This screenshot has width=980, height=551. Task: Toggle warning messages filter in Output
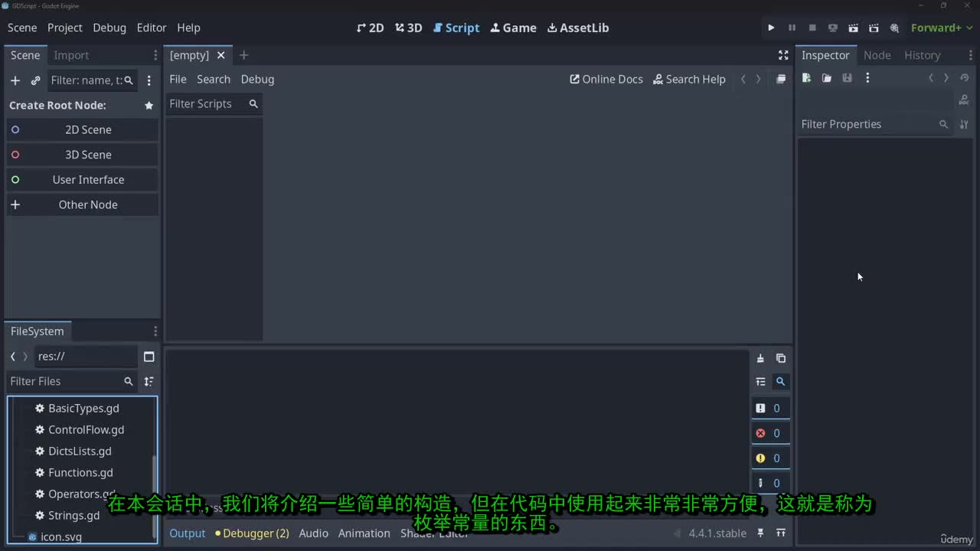769,458
